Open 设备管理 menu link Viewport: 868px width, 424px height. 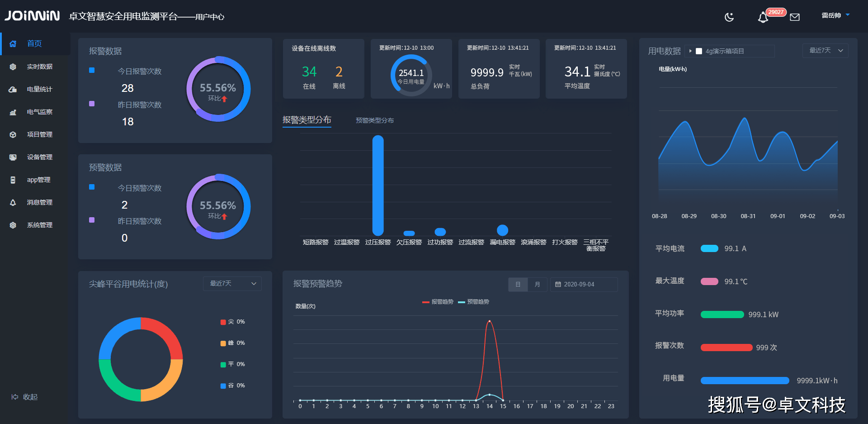[40, 157]
